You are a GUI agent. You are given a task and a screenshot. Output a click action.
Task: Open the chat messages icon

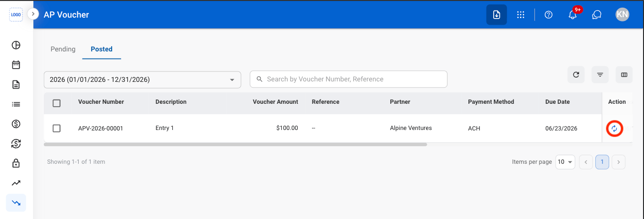(x=596, y=15)
